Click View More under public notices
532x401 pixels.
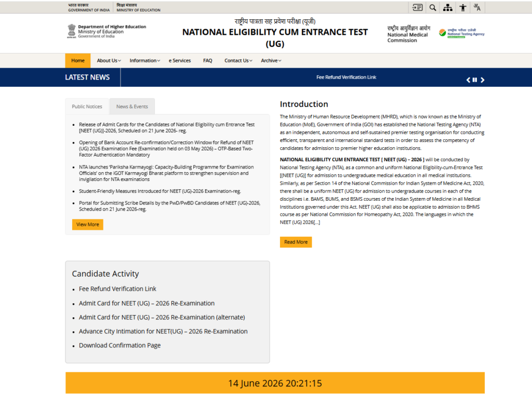tap(87, 225)
